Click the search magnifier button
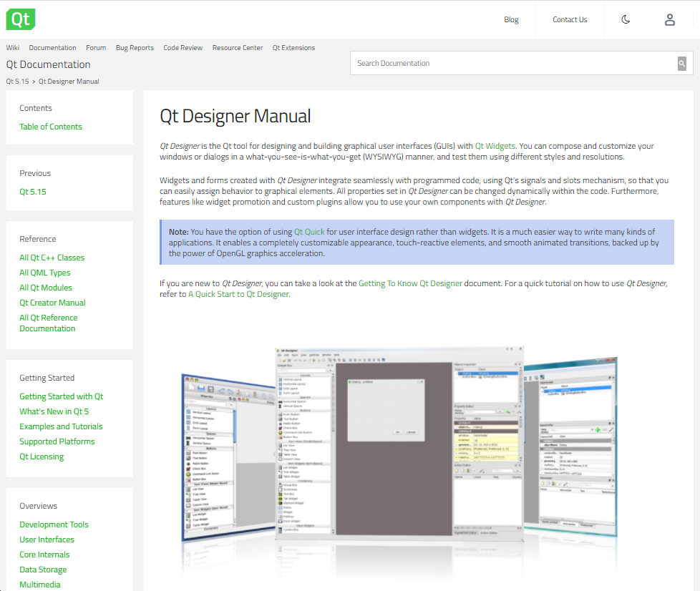Screen dimensions: 700x591 coord(682,64)
